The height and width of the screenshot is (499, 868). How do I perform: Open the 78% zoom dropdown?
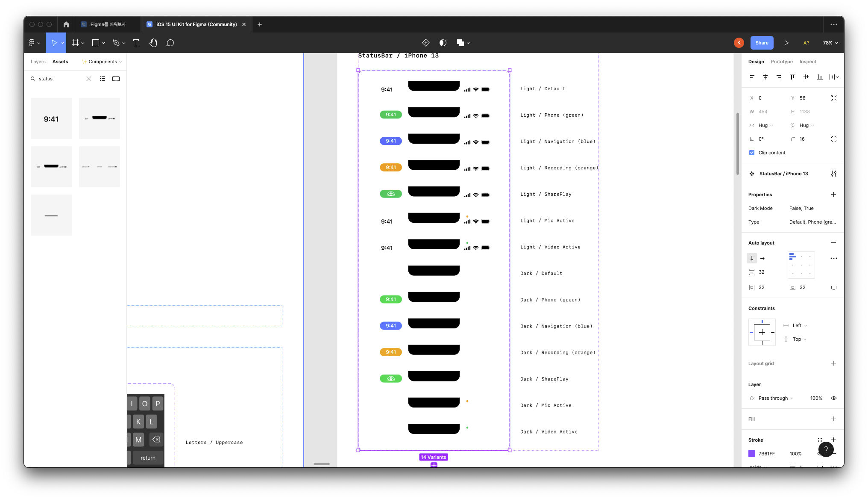click(x=830, y=43)
